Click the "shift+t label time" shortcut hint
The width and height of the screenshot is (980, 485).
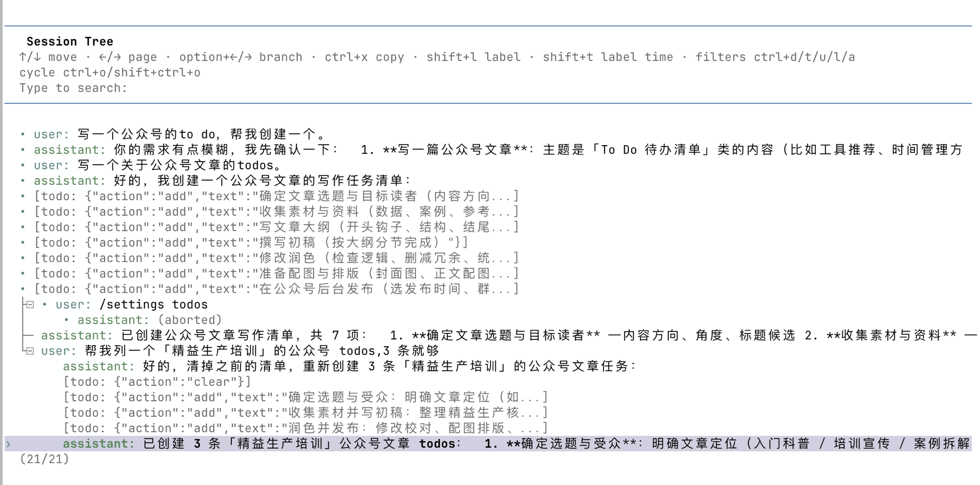tap(608, 57)
